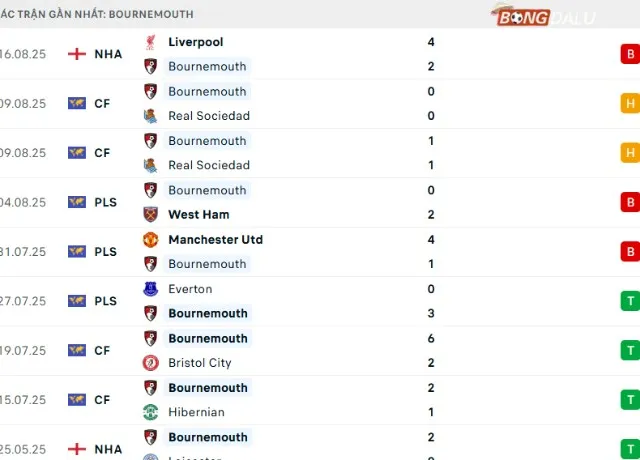Click red B badge for Liverpool match
Viewport: 640px width, 460px height.
630,54
